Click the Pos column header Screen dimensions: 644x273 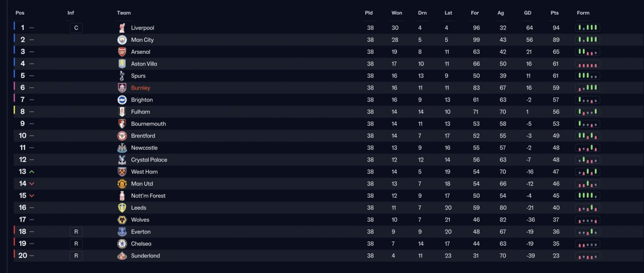point(20,13)
